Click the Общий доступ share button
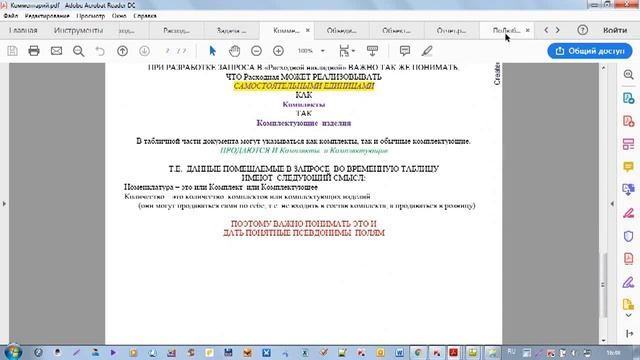The width and height of the screenshot is (640, 360). coord(590,51)
